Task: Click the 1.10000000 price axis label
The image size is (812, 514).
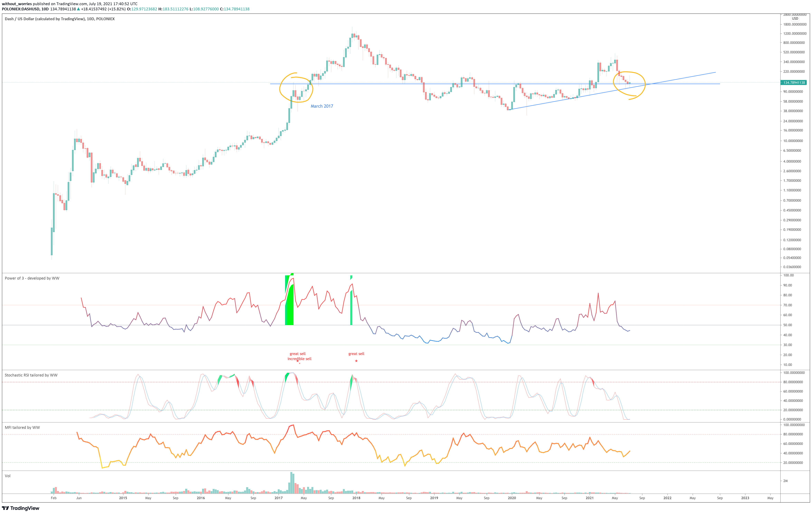Action: pos(792,190)
